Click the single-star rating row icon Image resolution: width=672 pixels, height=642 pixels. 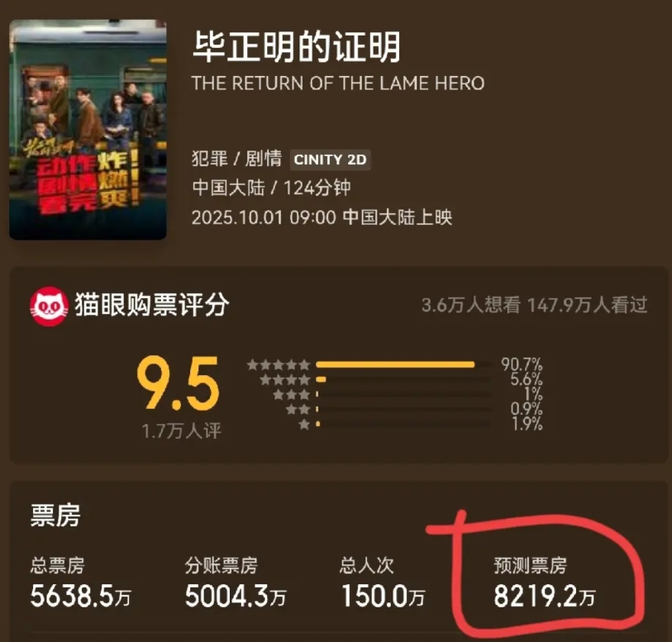pyautogui.click(x=304, y=425)
